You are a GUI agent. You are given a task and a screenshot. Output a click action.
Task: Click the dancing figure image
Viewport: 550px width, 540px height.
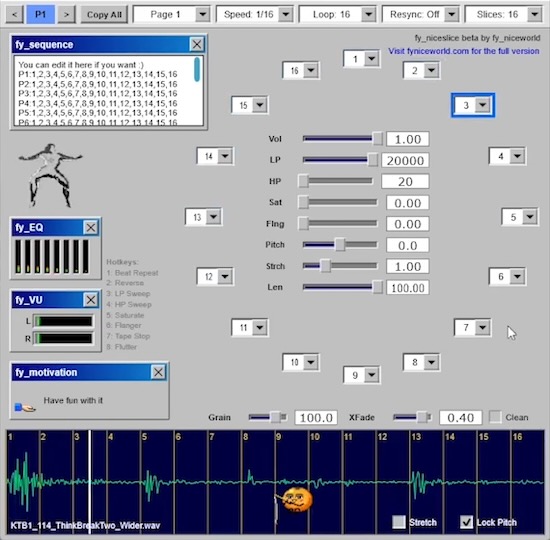click(50, 175)
